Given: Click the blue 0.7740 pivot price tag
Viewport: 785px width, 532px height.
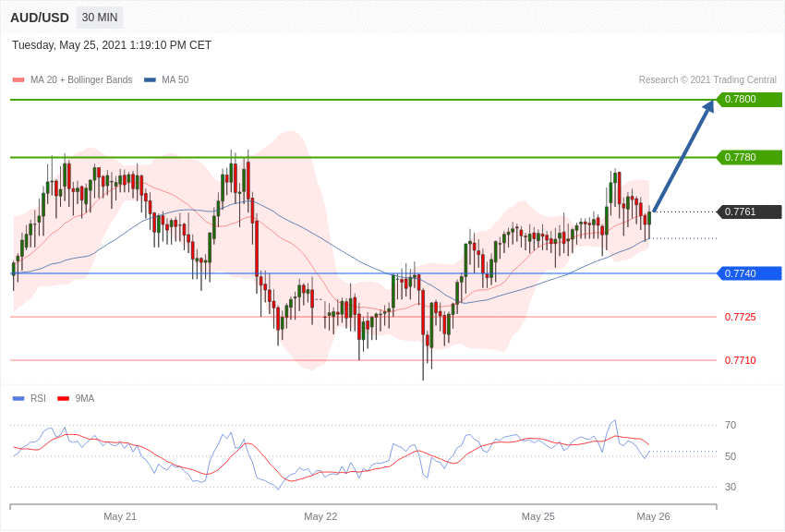Looking at the screenshot, I should point(750,273).
